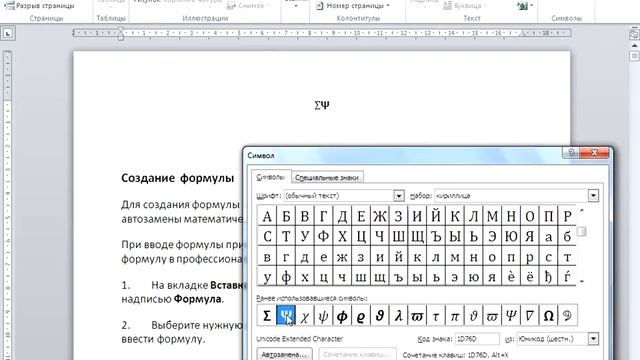Open help in the Символ dialog
The image size is (640, 360).
(x=571, y=153)
